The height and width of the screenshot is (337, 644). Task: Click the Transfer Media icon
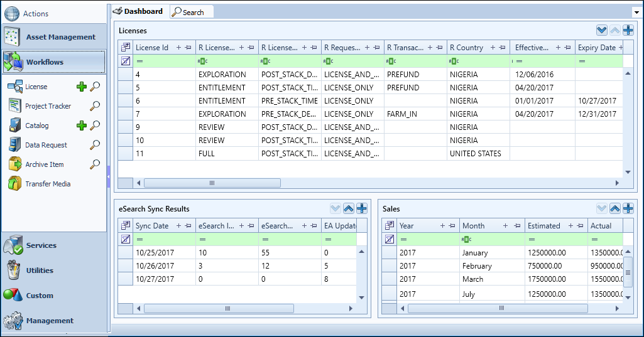[15, 183]
